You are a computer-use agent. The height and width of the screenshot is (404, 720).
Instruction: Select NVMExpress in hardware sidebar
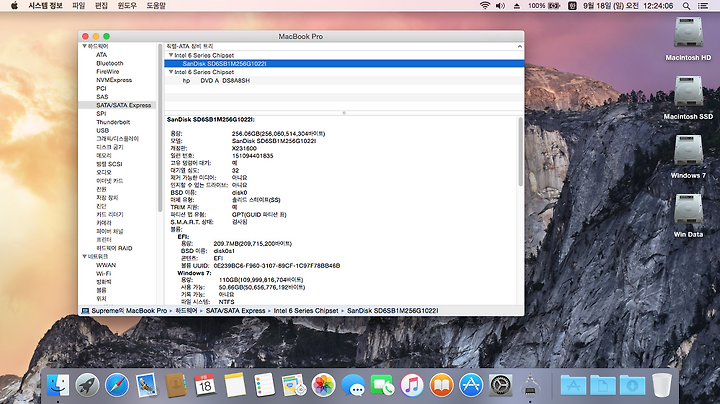pyautogui.click(x=114, y=80)
